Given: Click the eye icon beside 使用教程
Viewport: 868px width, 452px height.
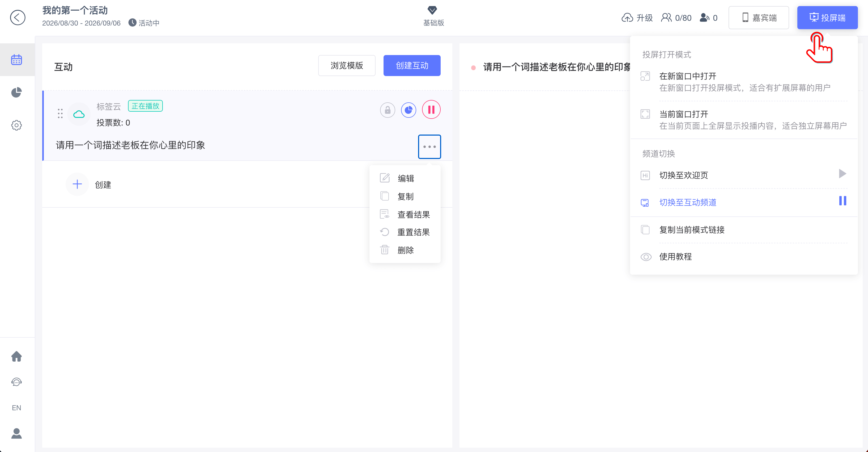Looking at the screenshot, I should point(646,257).
